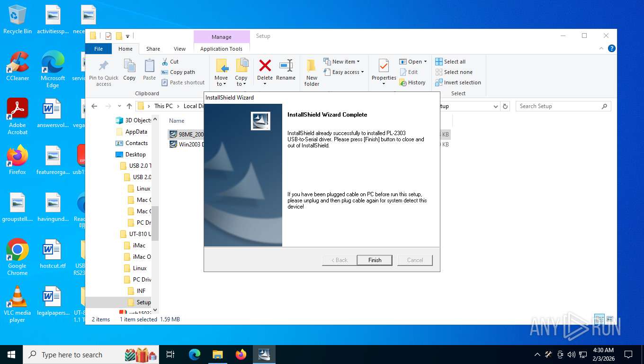Open Quick Access Toolbar customize dropdown
The image size is (644, 364).
[x=128, y=36]
